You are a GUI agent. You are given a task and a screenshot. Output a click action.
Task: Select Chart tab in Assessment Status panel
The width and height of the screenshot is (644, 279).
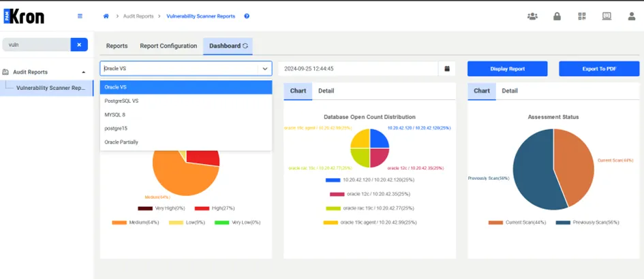coord(482,91)
